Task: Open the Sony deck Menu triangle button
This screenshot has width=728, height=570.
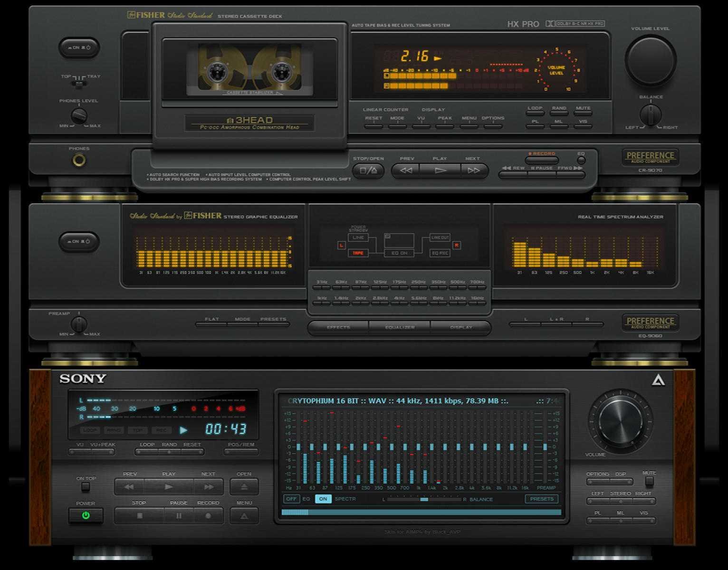Action: click(244, 516)
